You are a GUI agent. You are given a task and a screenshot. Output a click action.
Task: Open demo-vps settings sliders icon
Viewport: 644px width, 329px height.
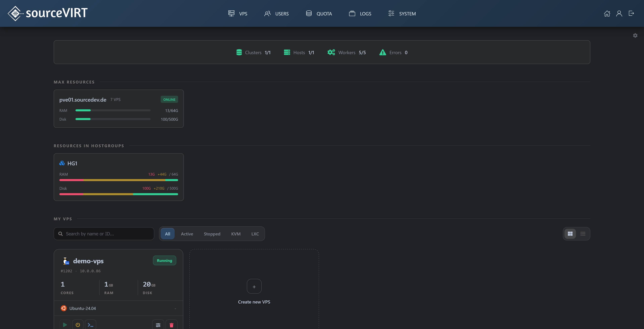click(x=158, y=325)
